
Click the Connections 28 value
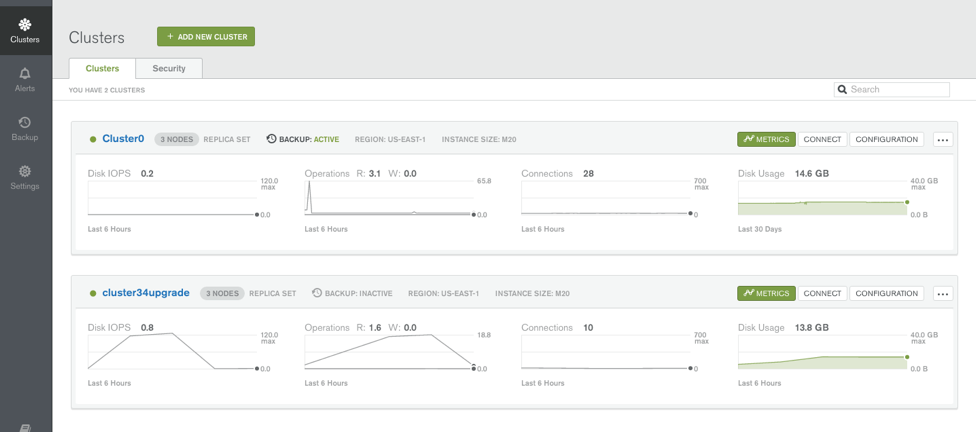pos(588,174)
